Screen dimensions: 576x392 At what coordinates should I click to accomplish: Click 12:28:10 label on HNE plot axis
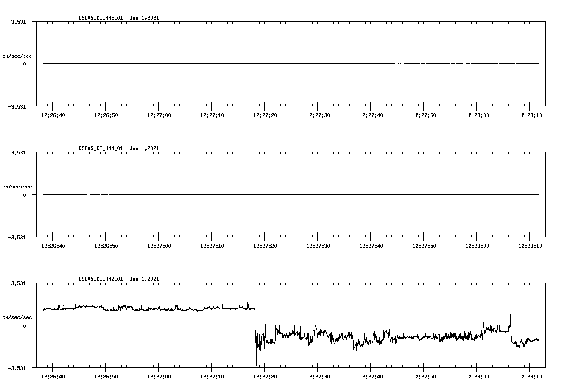(x=530, y=115)
